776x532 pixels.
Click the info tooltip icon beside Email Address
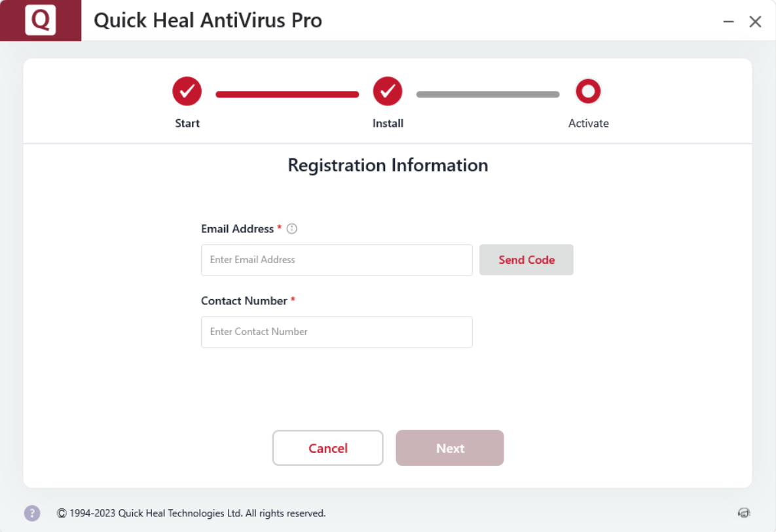(291, 228)
